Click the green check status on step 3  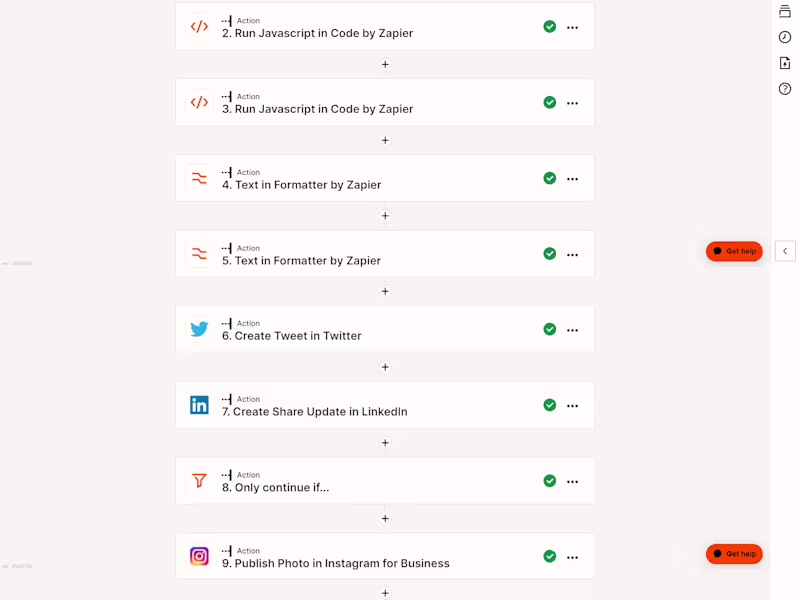point(549,102)
